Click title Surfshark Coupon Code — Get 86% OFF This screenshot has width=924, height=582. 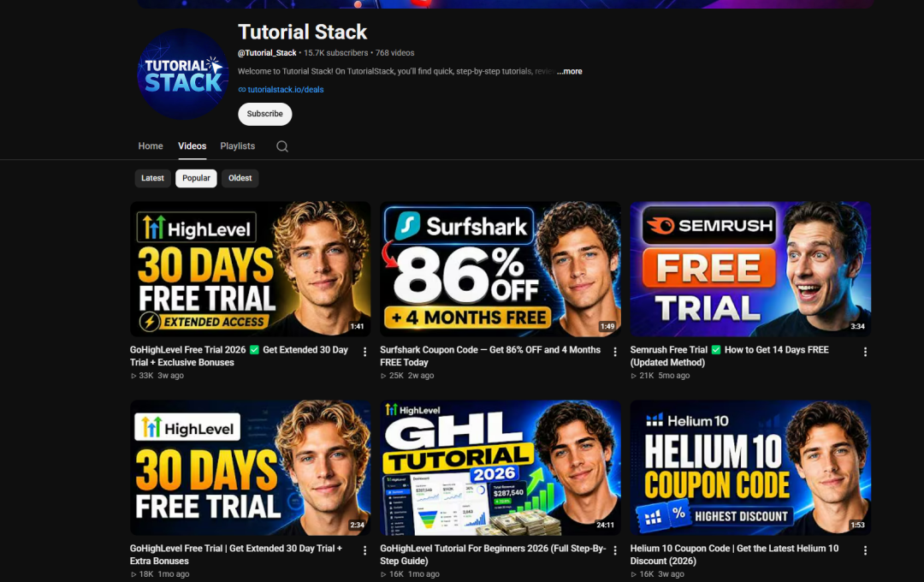490,356
